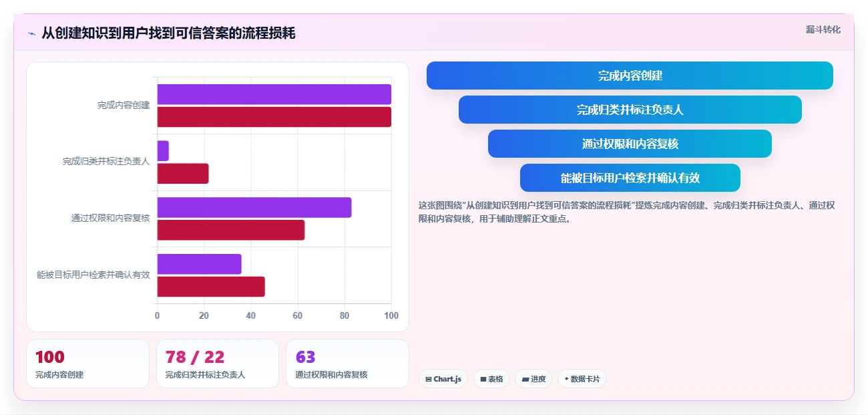The width and height of the screenshot is (868, 415).
Task: Click the 通过权限和内容复核 funnel step
Action: point(630,144)
